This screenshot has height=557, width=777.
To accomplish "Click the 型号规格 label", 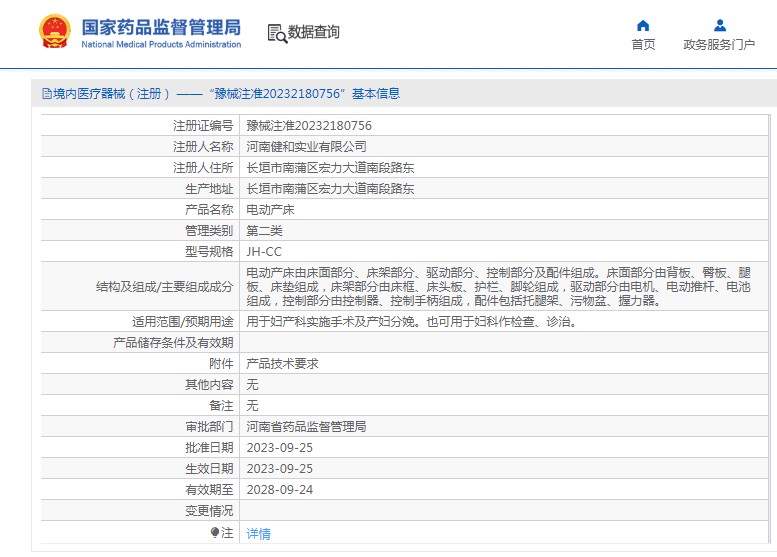I will point(209,252).
